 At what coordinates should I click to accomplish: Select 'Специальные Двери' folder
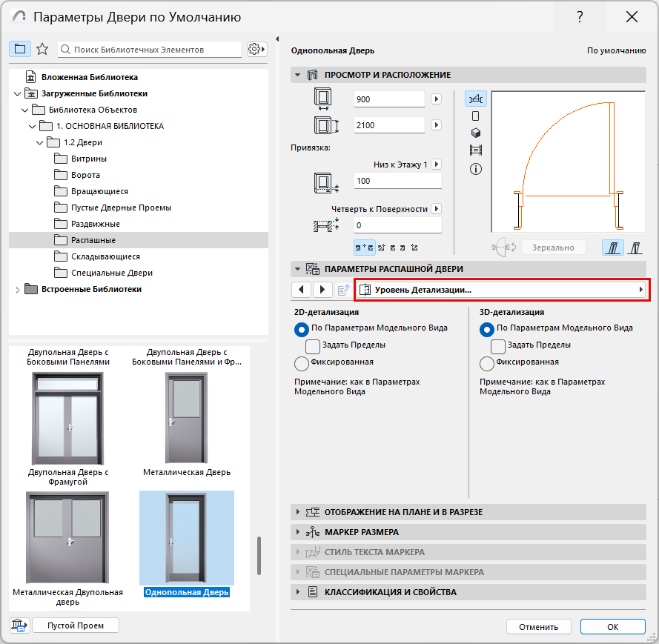tap(112, 273)
